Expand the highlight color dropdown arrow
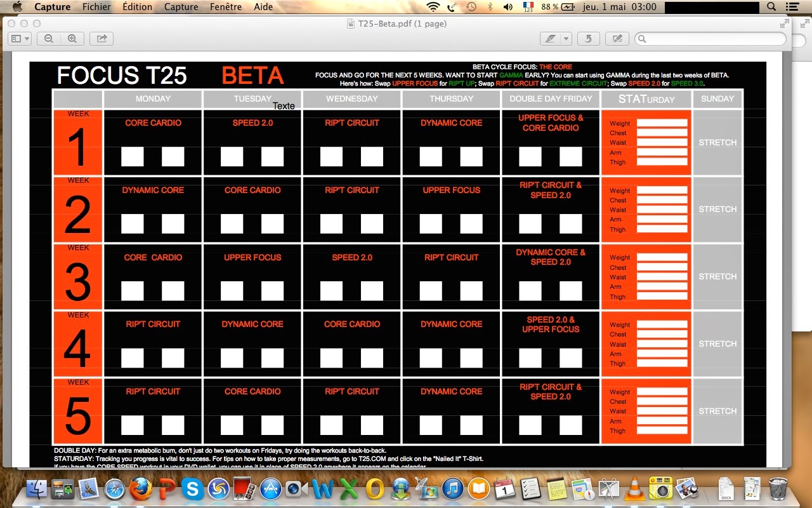Screen dimensions: 812x508 [x=566, y=39]
